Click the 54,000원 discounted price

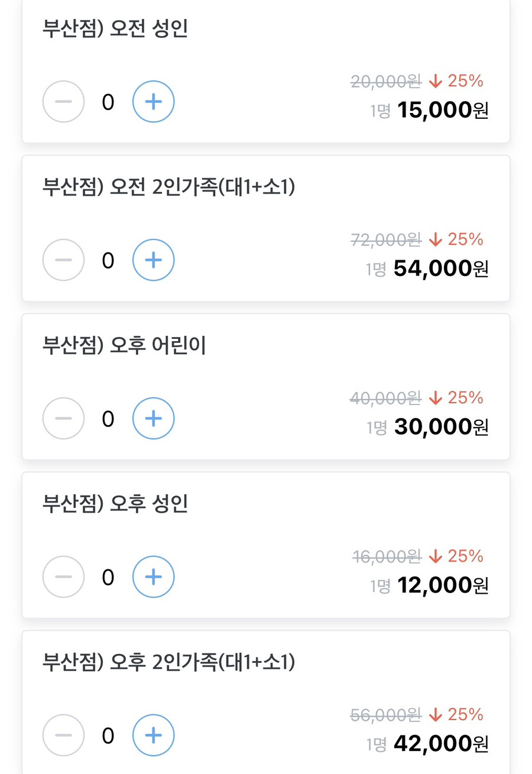(x=441, y=268)
